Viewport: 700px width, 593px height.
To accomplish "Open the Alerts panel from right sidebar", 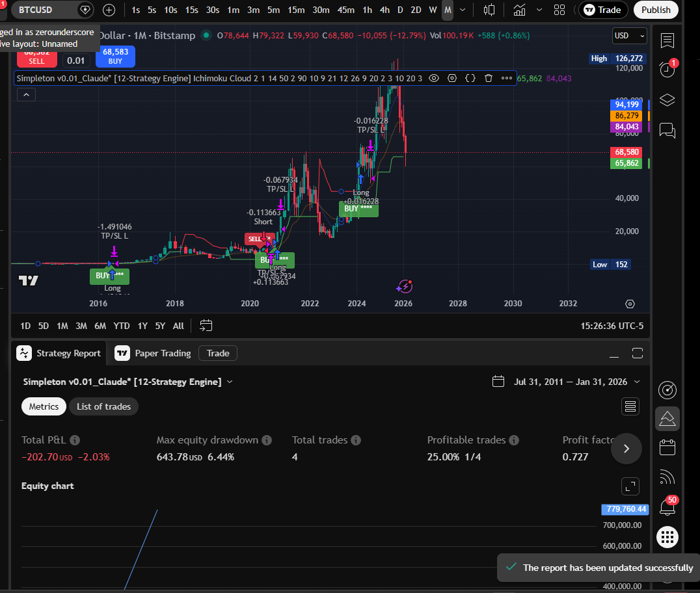I will [667, 70].
